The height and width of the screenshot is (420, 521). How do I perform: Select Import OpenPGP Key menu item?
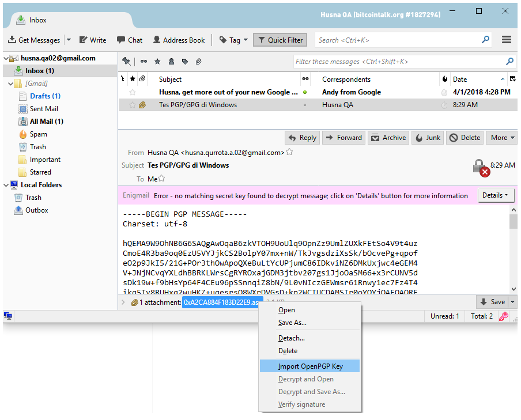[309, 366]
